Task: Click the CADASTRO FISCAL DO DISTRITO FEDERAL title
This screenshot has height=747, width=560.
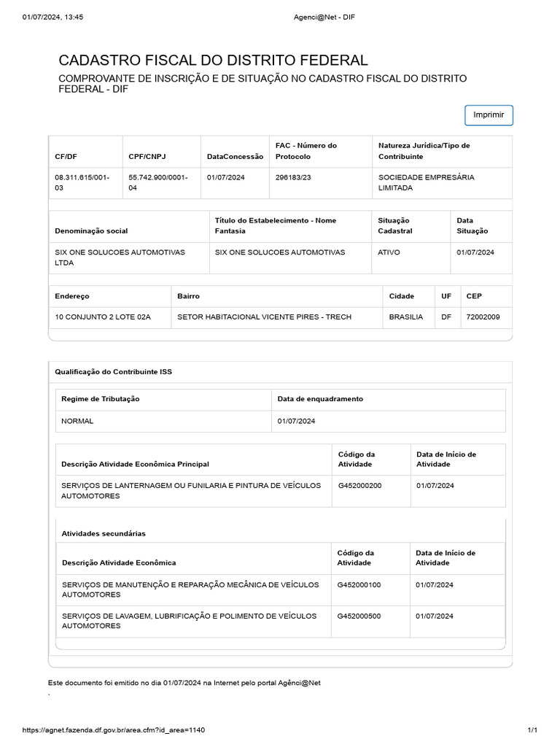Action: click(x=214, y=60)
